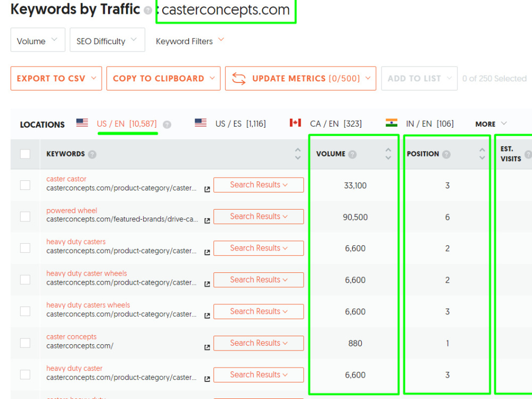The image size is (532, 399).
Task: Click position value 6 for powered wheel
Action: point(447,217)
